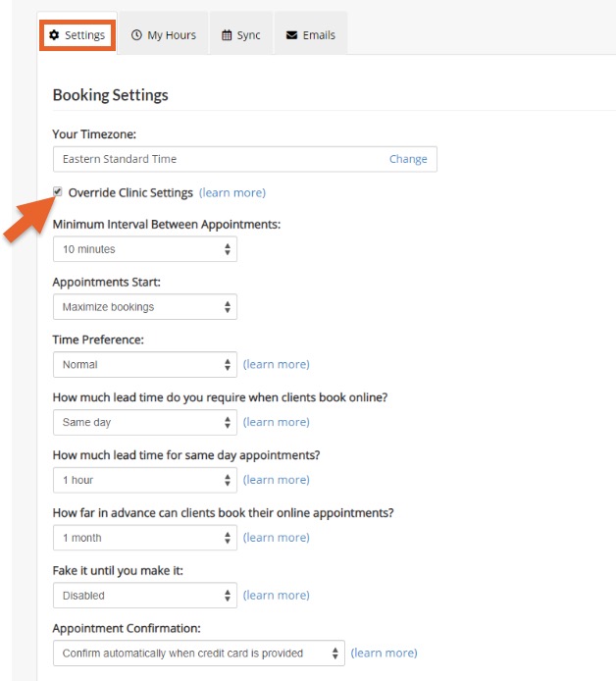The width and height of the screenshot is (616, 681).
Task: Expand the Appointments Start dropdown
Action: point(145,306)
